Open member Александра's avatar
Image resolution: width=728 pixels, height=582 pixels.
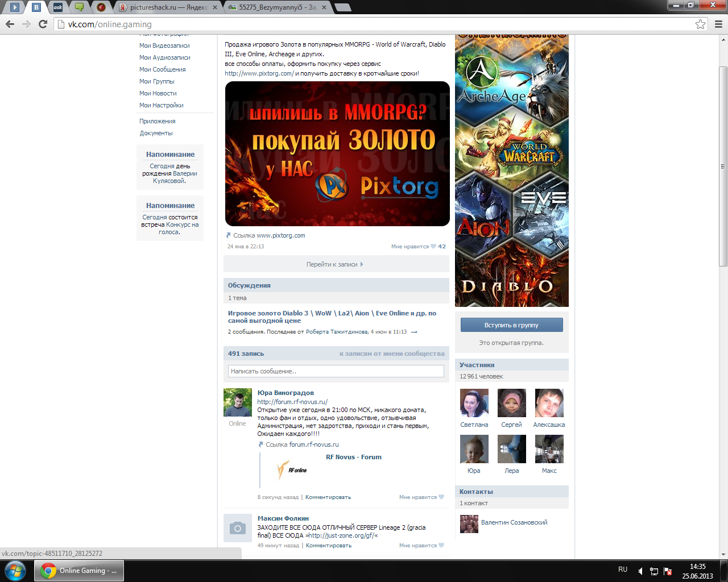[549, 403]
